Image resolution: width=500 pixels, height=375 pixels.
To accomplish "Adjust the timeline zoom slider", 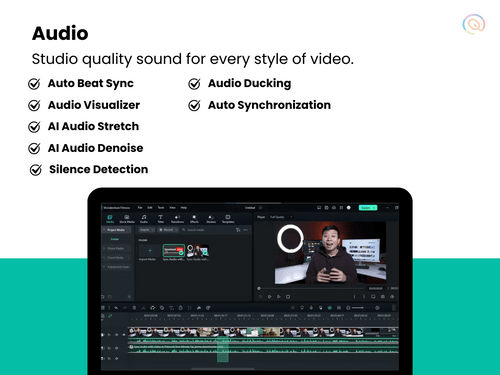I will [362, 308].
